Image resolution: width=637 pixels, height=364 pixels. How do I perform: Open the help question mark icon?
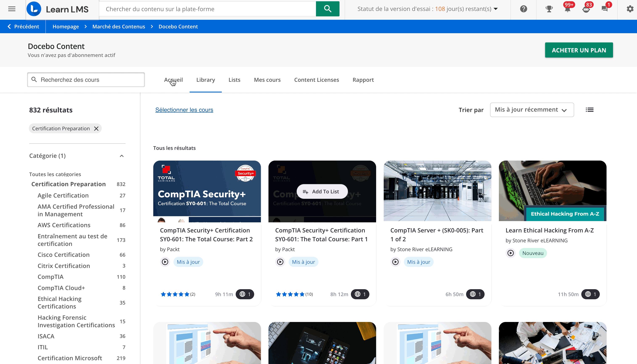(523, 9)
